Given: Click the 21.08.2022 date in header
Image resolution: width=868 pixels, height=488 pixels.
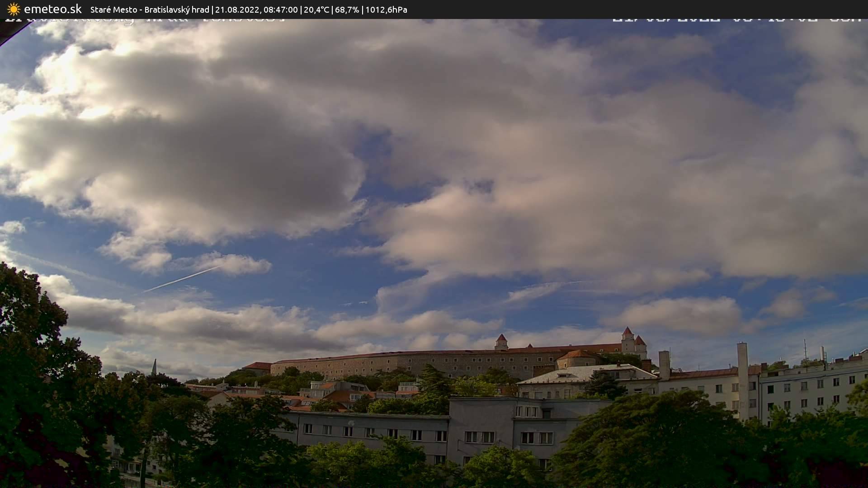Looking at the screenshot, I should [x=237, y=9].
